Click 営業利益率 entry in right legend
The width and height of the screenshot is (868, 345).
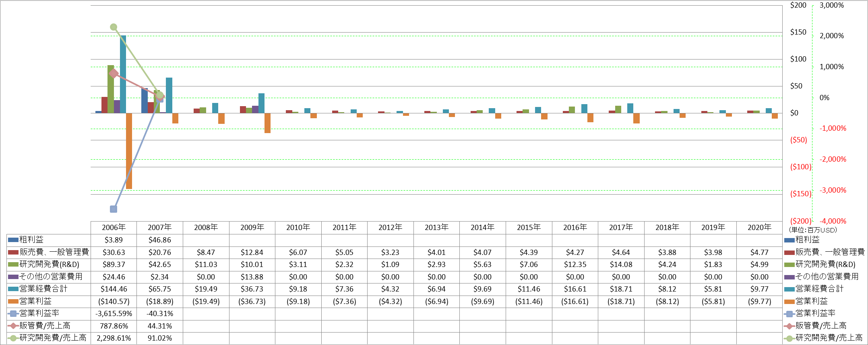click(x=810, y=313)
